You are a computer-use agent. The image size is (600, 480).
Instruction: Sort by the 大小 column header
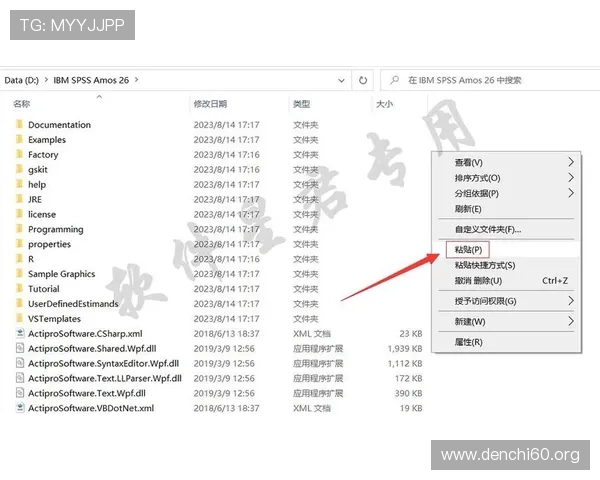[384, 104]
